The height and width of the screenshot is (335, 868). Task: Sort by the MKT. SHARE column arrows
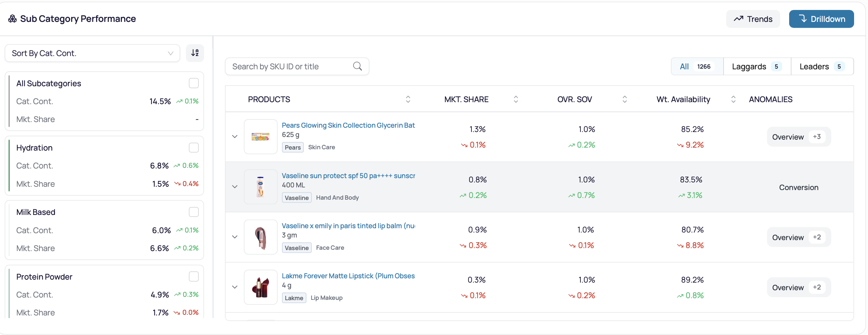(x=515, y=99)
